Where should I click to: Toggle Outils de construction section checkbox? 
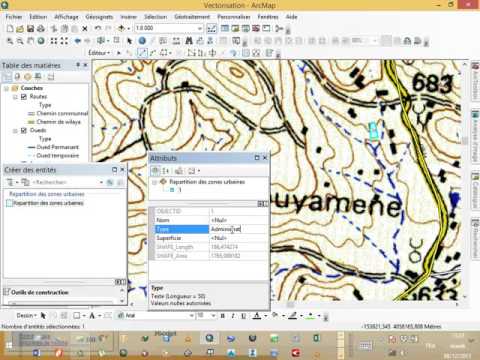pos(6,292)
